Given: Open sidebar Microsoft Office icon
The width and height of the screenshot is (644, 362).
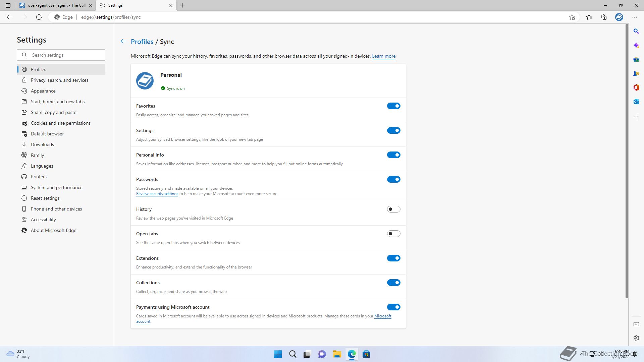Looking at the screenshot, I should (636, 87).
